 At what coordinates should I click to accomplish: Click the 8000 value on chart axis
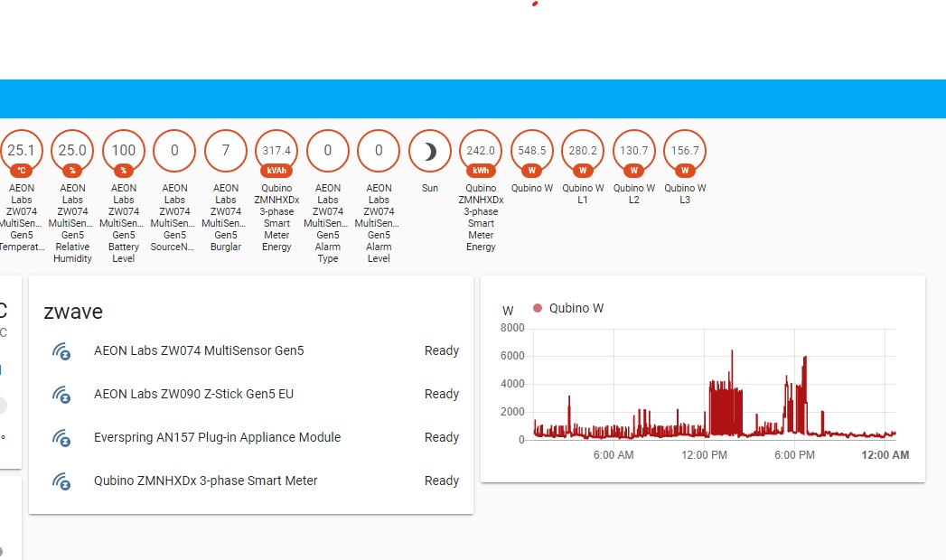pyautogui.click(x=512, y=328)
